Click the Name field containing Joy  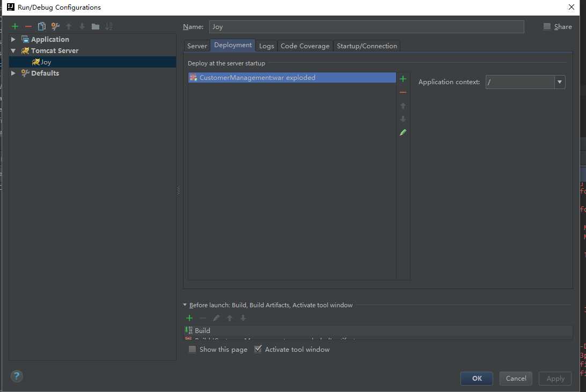(367, 26)
